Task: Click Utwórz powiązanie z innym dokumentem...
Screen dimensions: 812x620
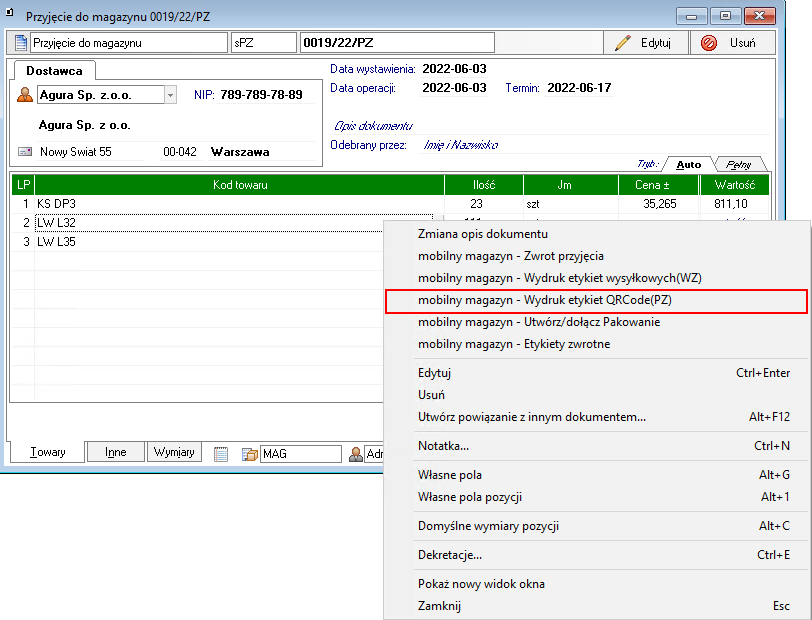Action: tap(532, 417)
